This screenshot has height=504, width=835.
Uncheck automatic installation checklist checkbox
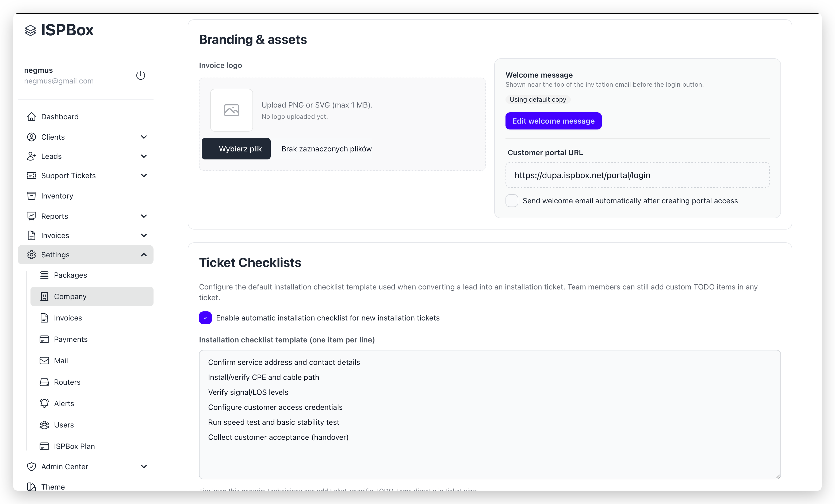click(x=205, y=318)
